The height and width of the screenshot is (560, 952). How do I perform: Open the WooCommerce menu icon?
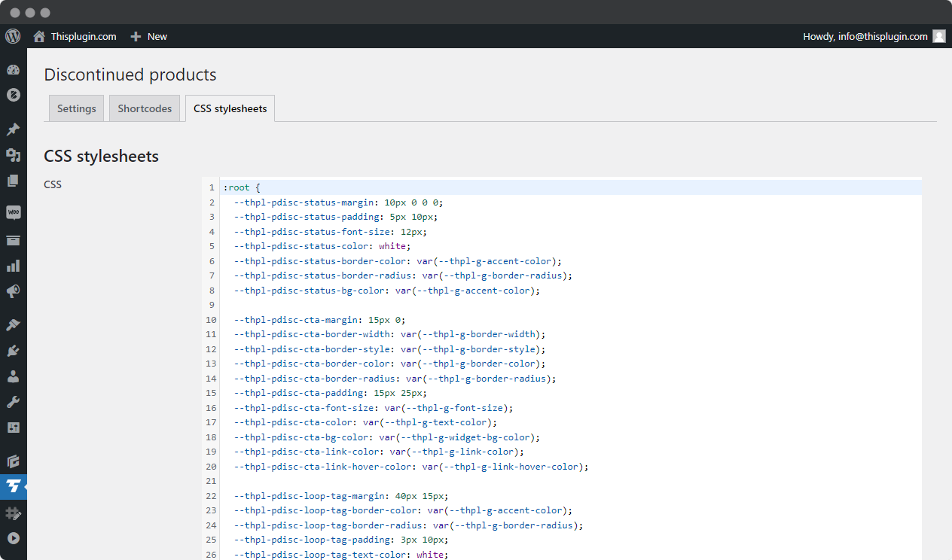[13, 213]
